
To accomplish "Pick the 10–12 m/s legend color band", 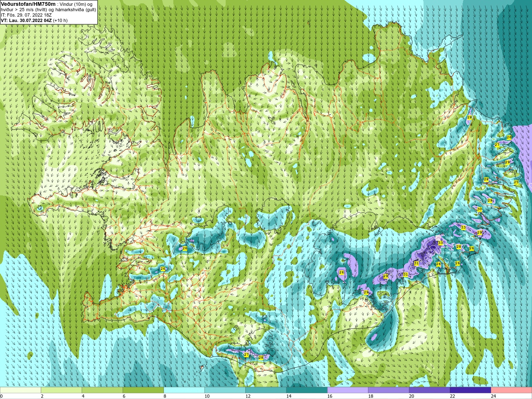I will click(x=225, y=390).
